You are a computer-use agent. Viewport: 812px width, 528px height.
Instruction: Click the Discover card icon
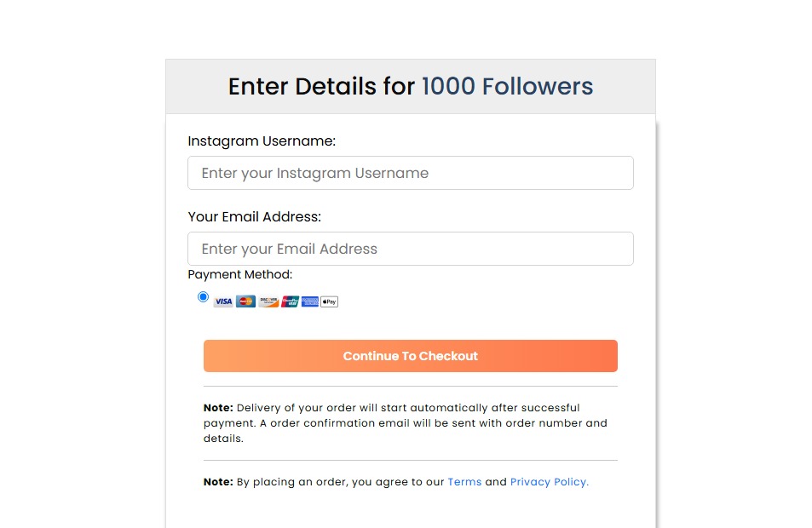268,301
